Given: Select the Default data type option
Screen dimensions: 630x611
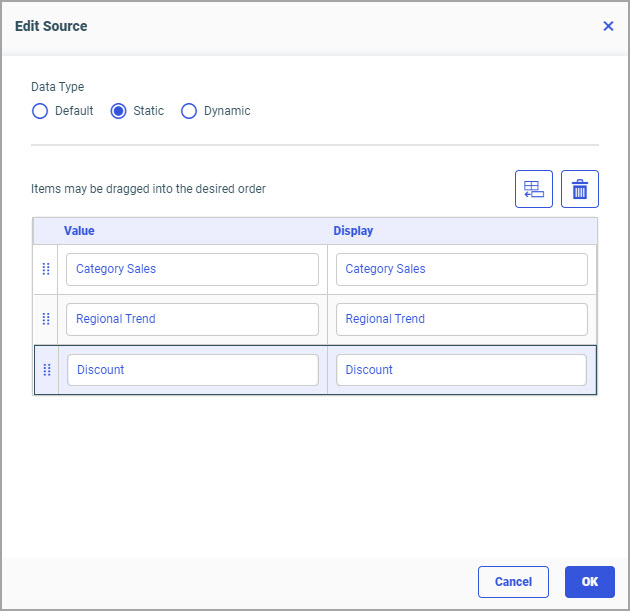Looking at the screenshot, I should click(40, 111).
